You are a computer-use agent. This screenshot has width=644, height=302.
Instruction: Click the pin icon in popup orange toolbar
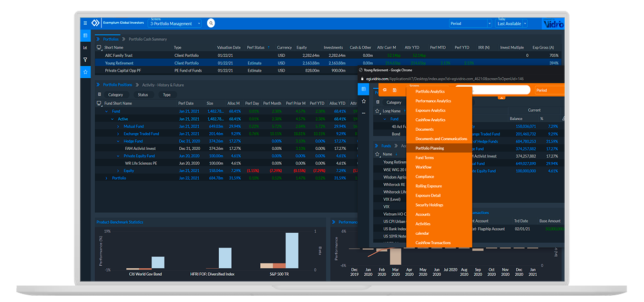(385, 90)
